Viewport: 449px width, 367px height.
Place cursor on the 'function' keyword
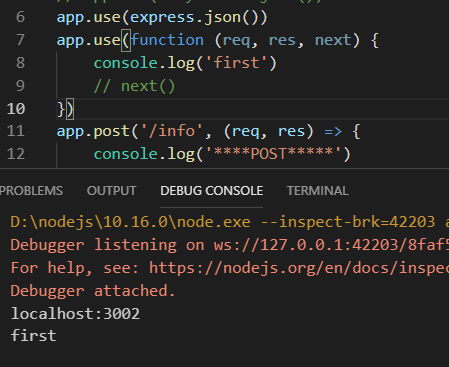pyautogui.click(x=167, y=40)
